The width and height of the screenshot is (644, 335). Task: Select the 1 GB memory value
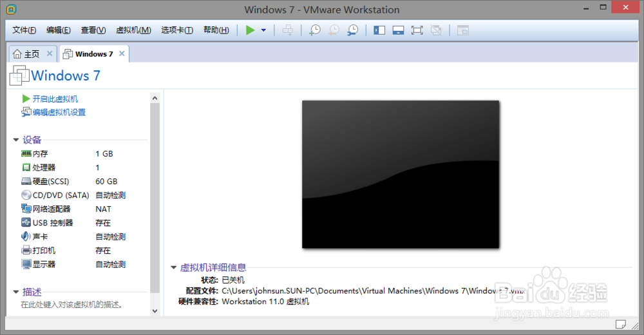[x=104, y=154]
